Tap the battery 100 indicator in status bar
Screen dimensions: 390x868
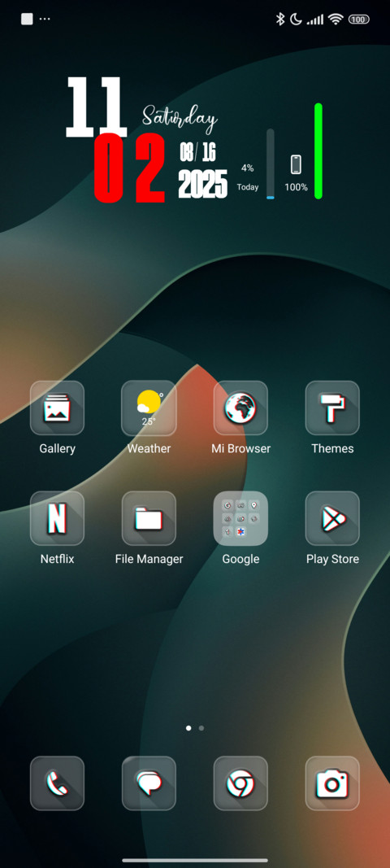coord(358,20)
